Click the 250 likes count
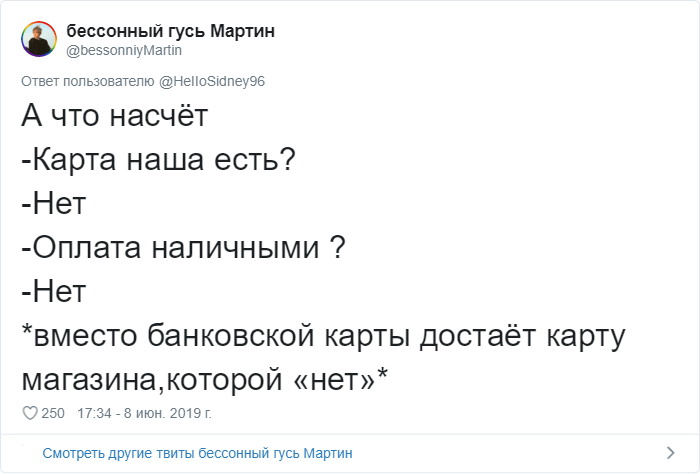 click(x=53, y=413)
